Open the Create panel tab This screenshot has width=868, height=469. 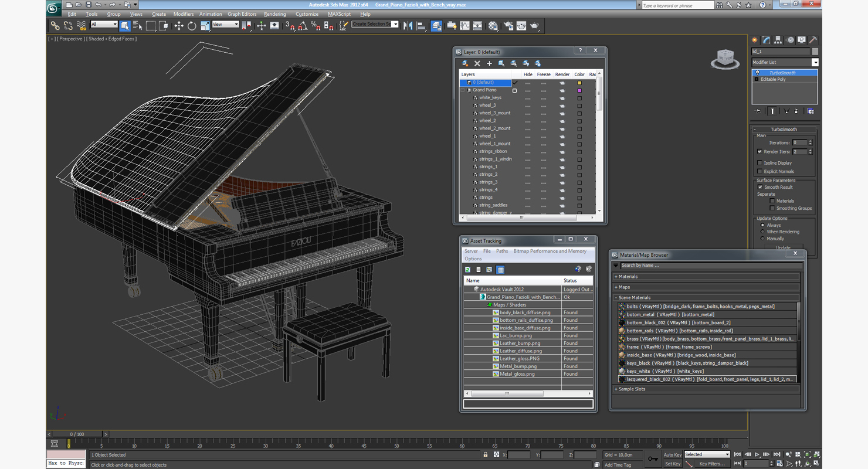point(755,40)
